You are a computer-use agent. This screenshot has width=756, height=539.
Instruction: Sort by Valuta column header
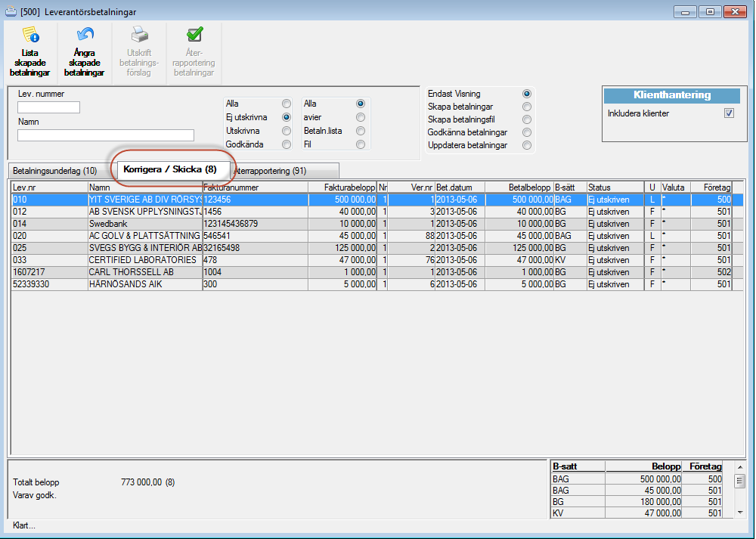point(675,187)
